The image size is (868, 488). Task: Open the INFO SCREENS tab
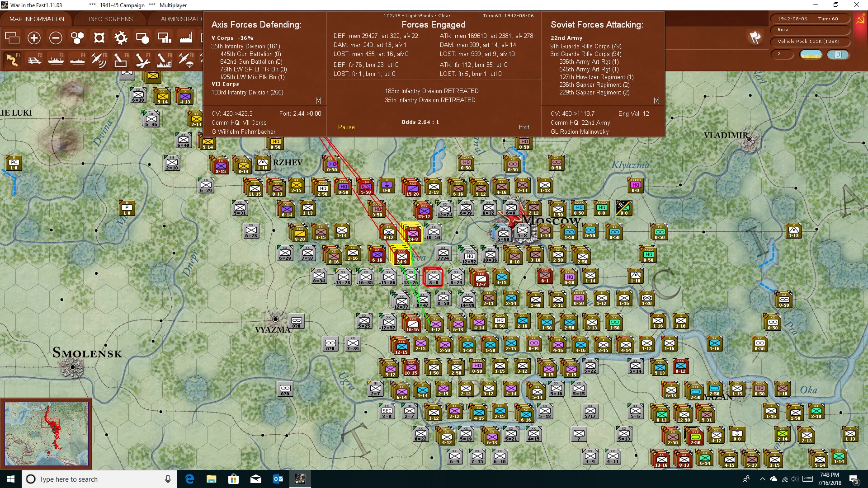pos(111,19)
